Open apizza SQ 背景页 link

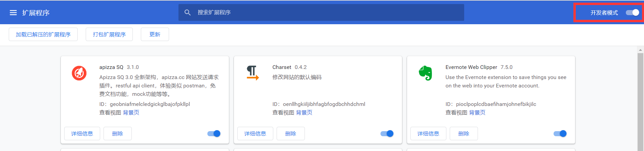[131, 113]
